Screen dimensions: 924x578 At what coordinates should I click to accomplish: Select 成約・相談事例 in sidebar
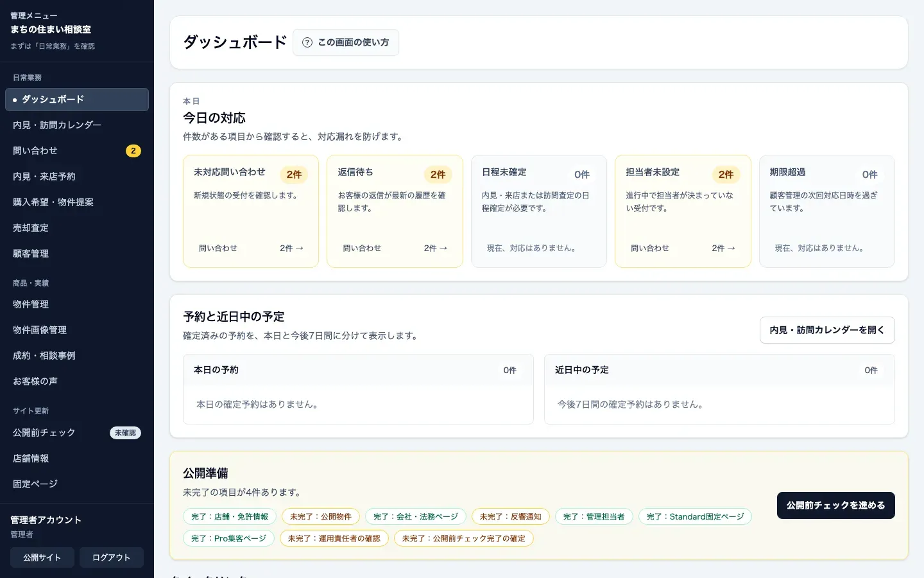click(77, 356)
